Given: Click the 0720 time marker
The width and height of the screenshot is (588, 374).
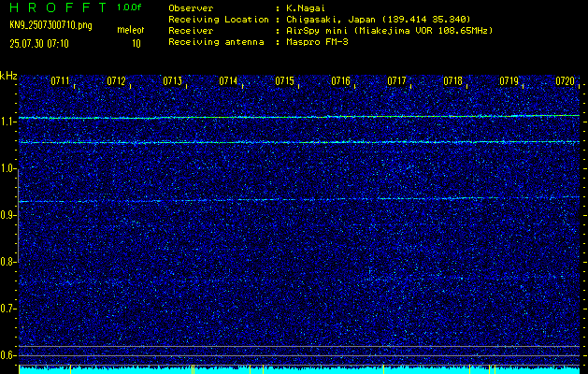Looking at the screenshot, I should 566,80.
